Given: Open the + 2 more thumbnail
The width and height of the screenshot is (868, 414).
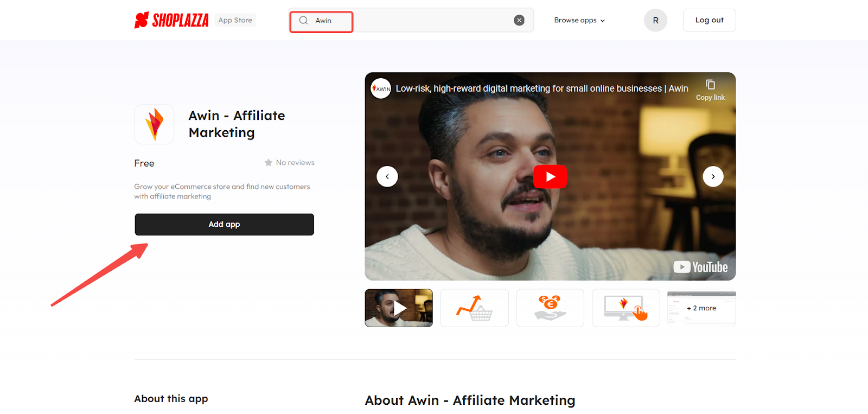Looking at the screenshot, I should [701, 308].
